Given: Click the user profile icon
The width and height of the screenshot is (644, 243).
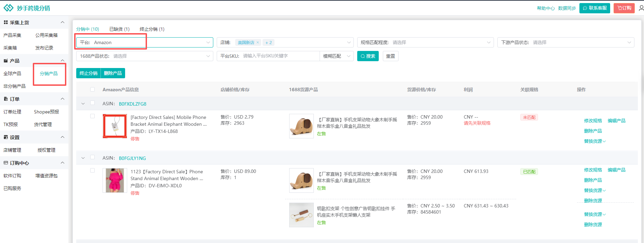Looking at the screenshot, I should (641, 8).
